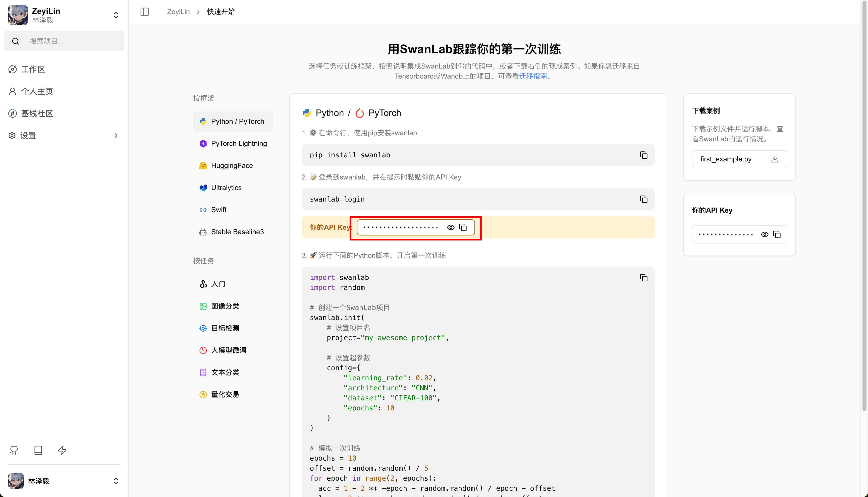Open the 林泽毅 user menu at bottom
Image resolution: width=868 pixels, height=497 pixels.
click(116, 481)
